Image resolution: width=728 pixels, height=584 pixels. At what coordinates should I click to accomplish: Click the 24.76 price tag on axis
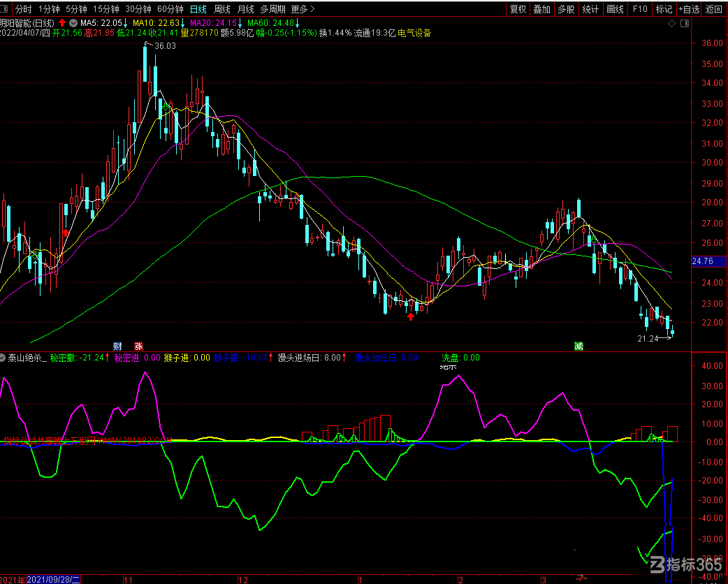tap(708, 261)
